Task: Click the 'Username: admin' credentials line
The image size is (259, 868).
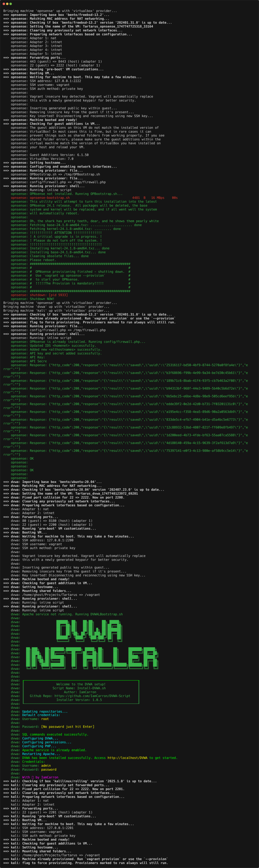Action: pyautogui.click(x=37, y=766)
